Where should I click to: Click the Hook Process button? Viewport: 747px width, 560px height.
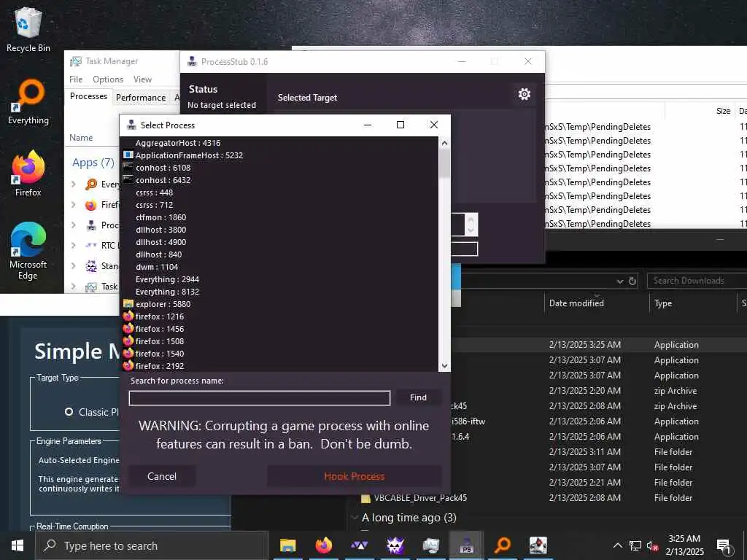tap(354, 476)
